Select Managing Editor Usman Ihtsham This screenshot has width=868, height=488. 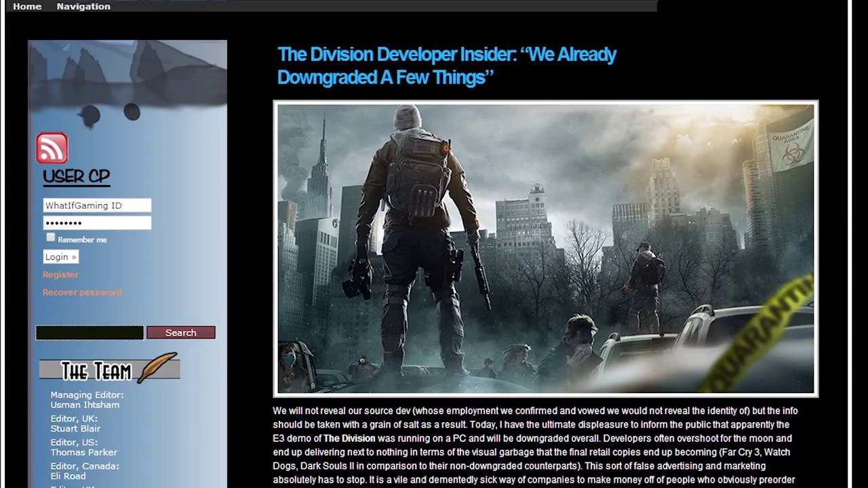[87, 400]
